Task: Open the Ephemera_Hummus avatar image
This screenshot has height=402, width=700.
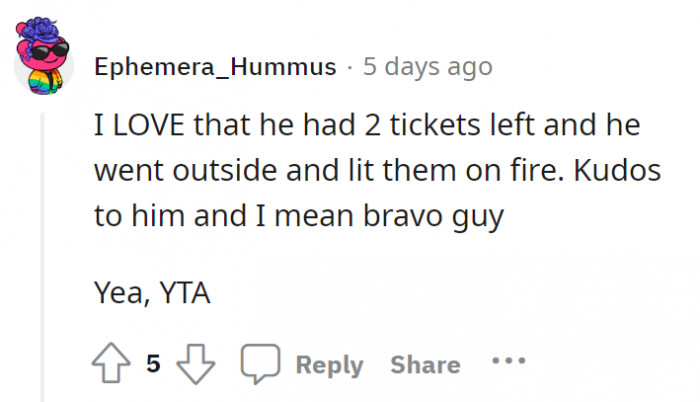Action: point(43,53)
